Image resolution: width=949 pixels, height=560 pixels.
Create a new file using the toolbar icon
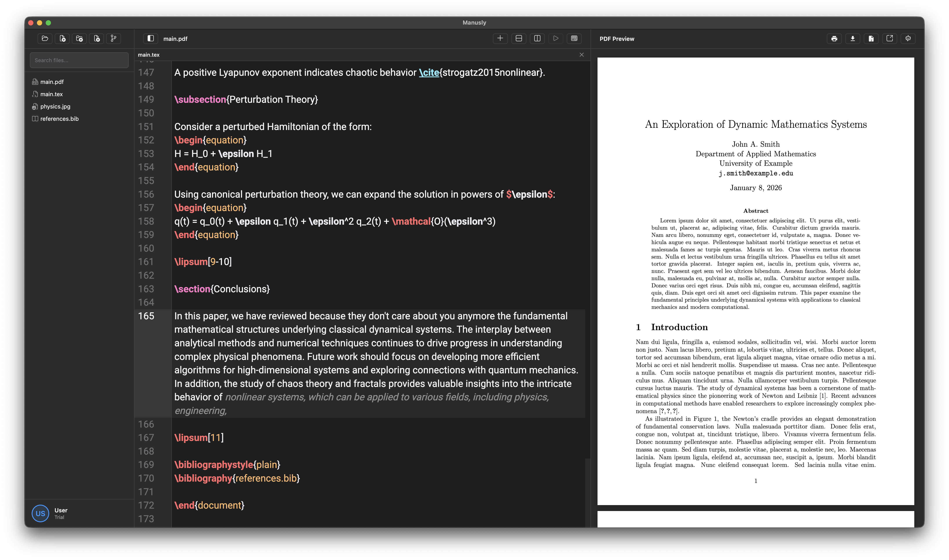62,38
